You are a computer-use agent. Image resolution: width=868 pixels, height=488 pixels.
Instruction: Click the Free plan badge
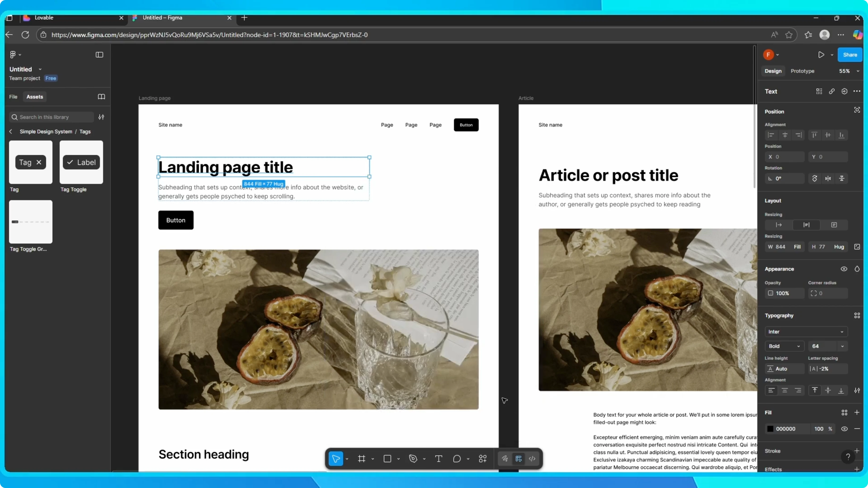click(51, 78)
